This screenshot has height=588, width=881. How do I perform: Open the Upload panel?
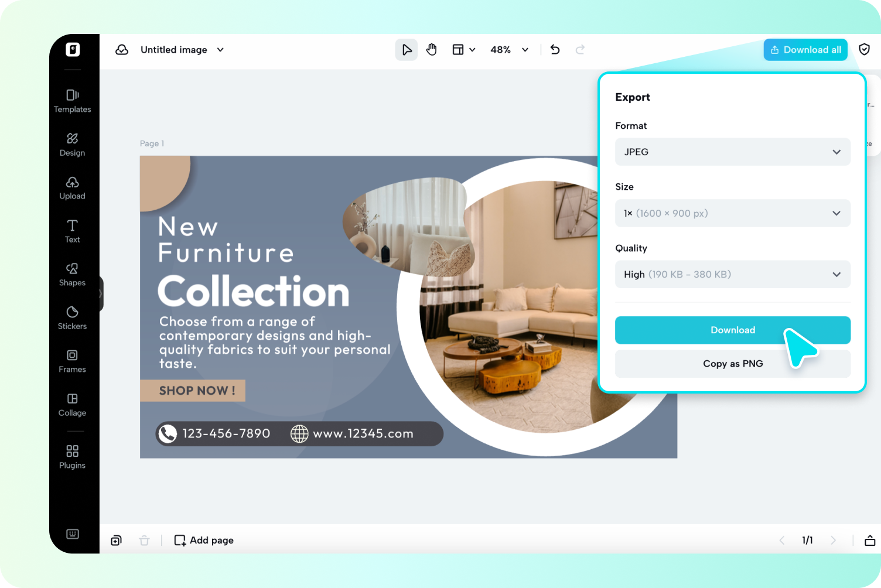(73, 187)
